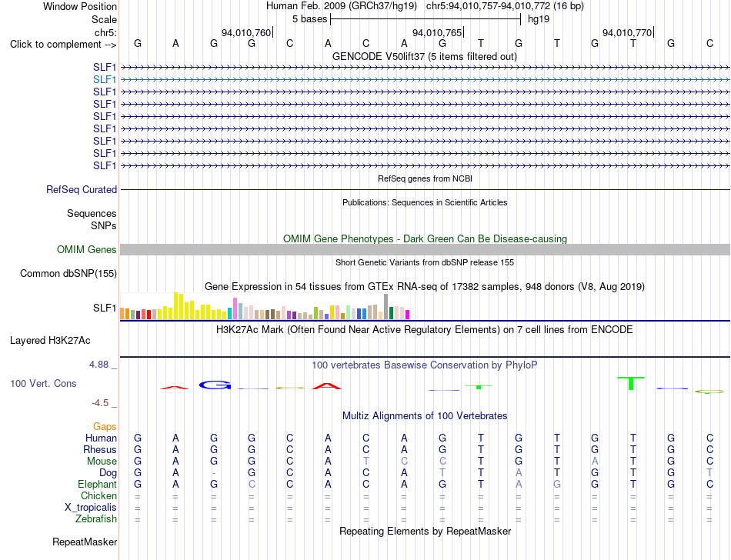Click the 4.88 upper scale value
The height and width of the screenshot is (560, 731).
(x=98, y=365)
